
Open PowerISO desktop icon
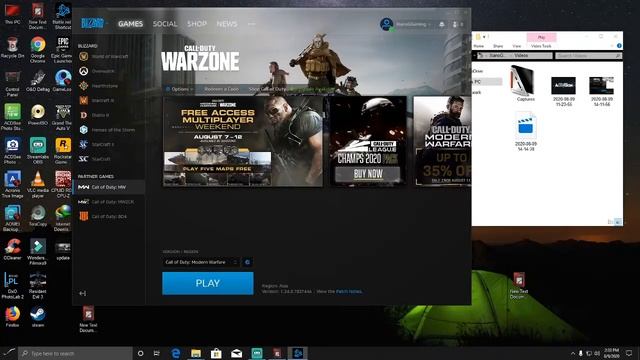click(38, 114)
